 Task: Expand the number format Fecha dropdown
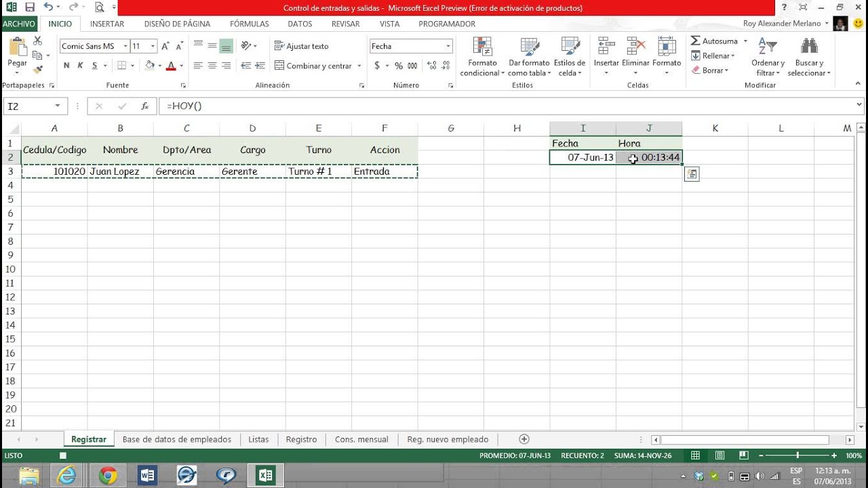click(448, 46)
